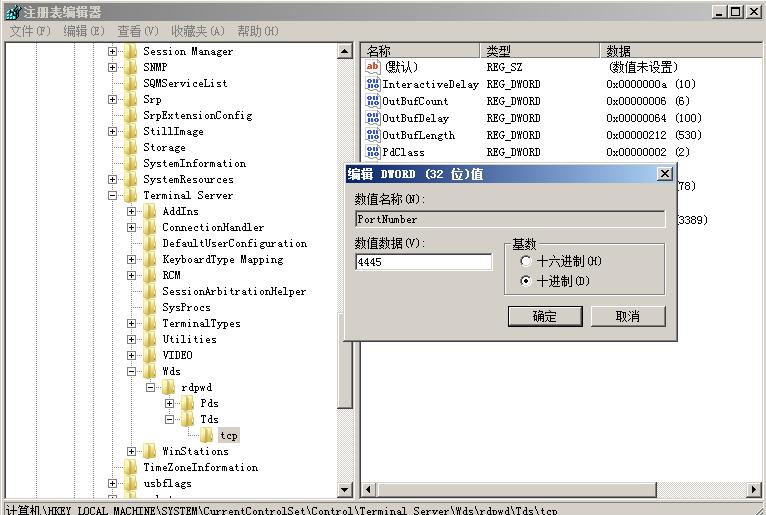Collapse the Terminal Server key
766x515 pixels.
coord(112,195)
